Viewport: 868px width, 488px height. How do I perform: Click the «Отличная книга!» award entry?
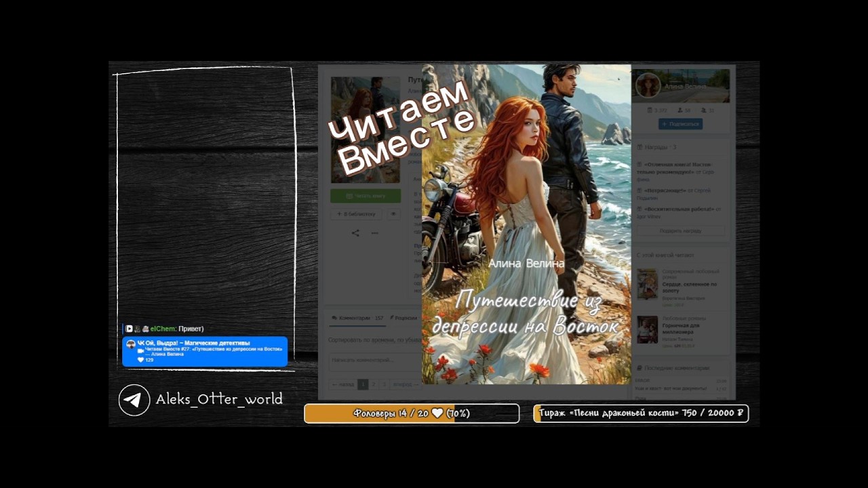pos(675,171)
